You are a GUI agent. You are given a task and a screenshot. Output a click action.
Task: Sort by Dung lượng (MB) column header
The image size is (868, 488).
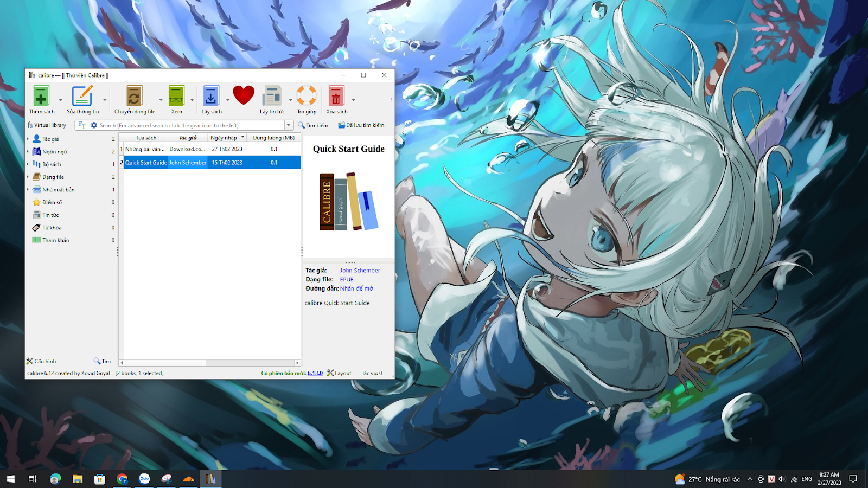click(x=274, y=138)
